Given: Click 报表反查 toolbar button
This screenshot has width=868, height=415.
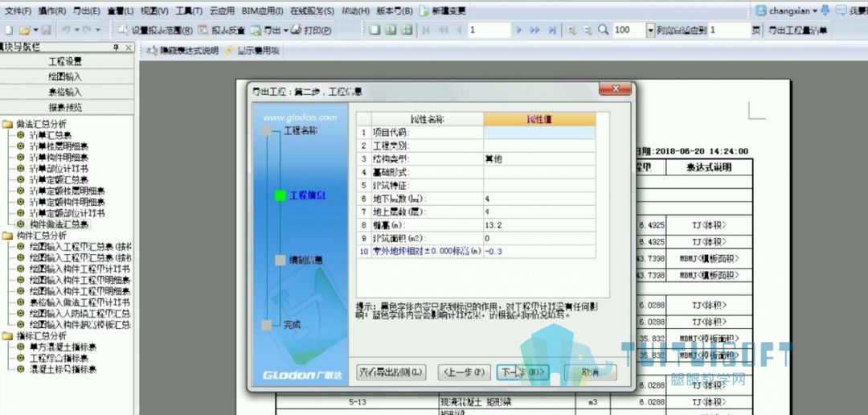Looking at the screenshot, I should tap(222, 31).
